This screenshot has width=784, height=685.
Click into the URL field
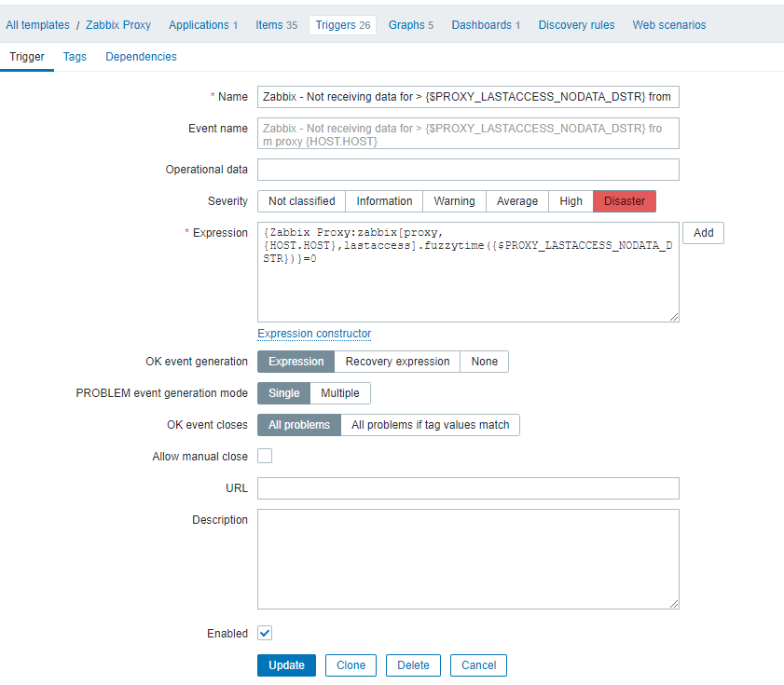click(468, 488)
